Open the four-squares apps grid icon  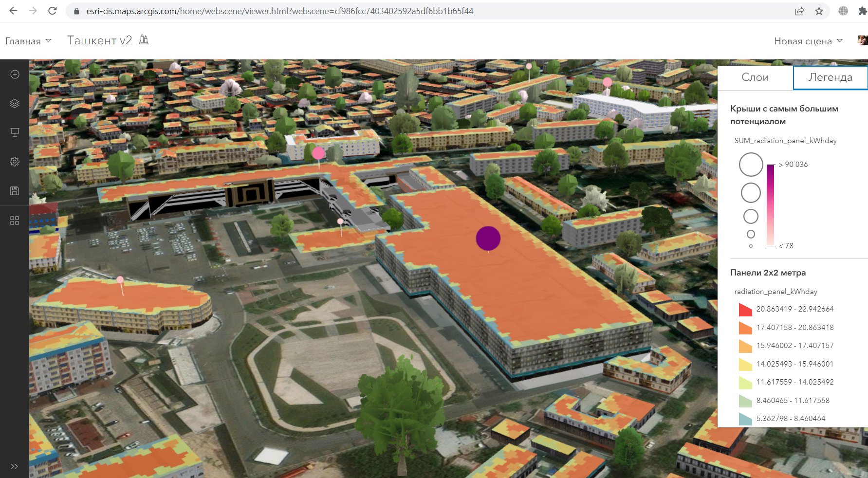(x=15, y=221)
